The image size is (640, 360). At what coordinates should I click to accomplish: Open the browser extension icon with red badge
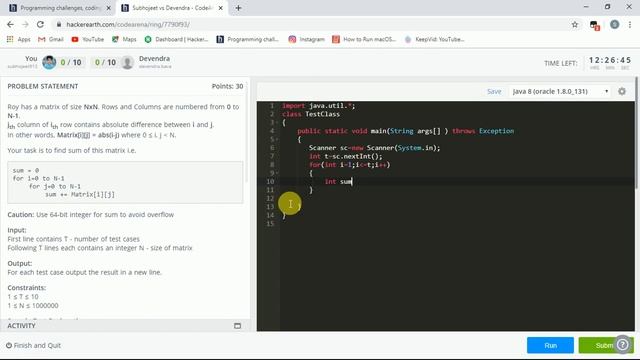[x=594, y=25]
